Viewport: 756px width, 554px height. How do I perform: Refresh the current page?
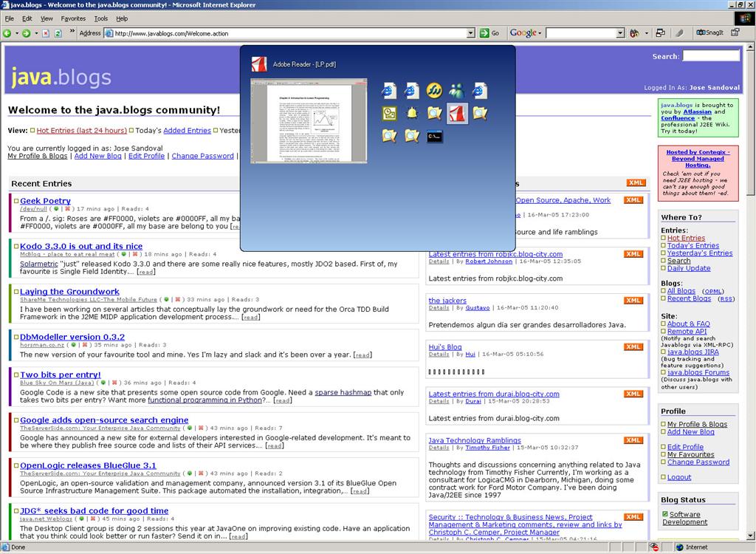coord(58,33)
